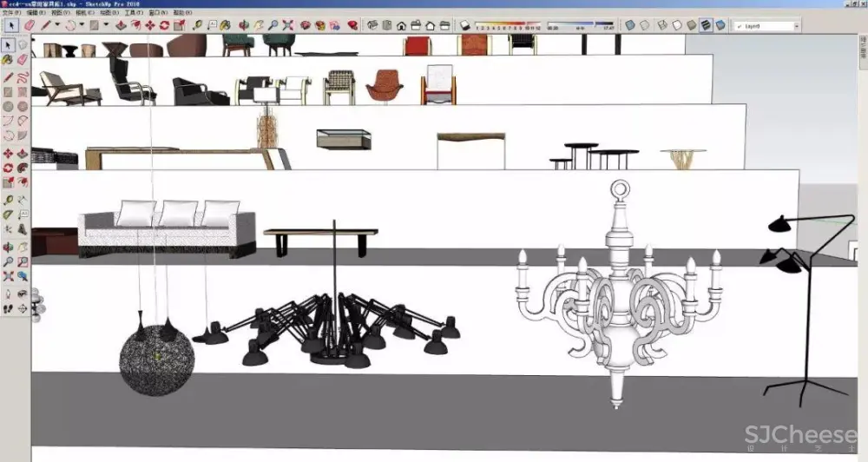Select the arrow Select tool in top toolbar
Viewport: 868px width, 462px height.
pyautogui.click(x=10, y=26)
